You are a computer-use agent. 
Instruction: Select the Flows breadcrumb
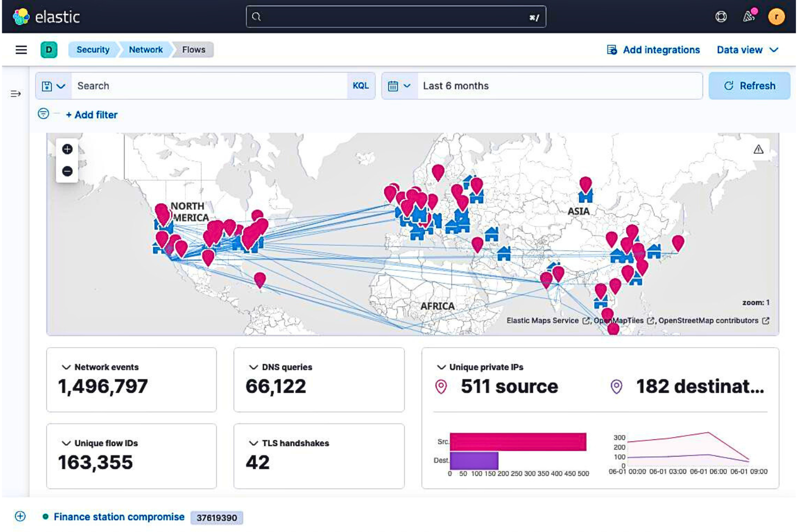click(x=193, y=49)
